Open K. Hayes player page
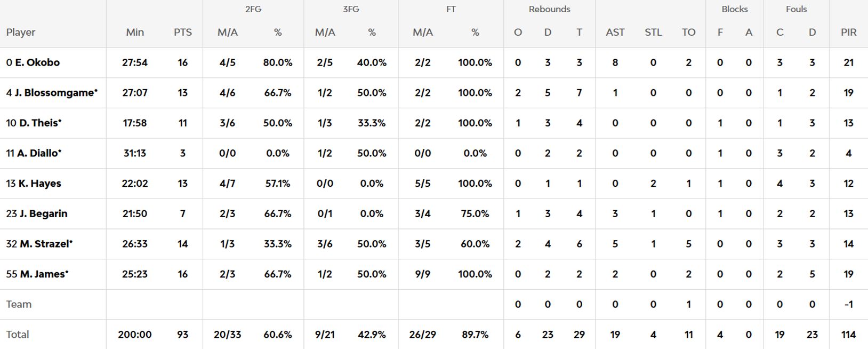 click(39, 184)
